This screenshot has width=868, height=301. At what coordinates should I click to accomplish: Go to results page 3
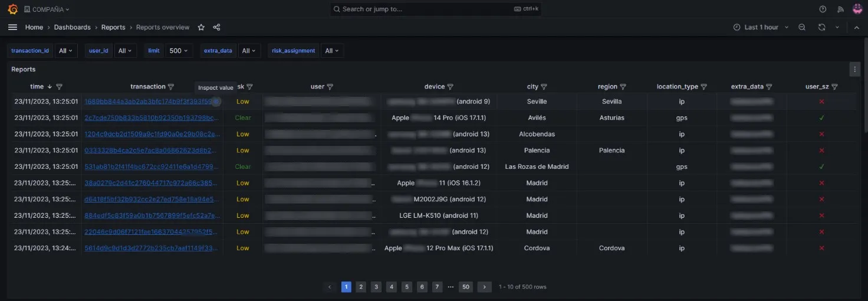376,287
